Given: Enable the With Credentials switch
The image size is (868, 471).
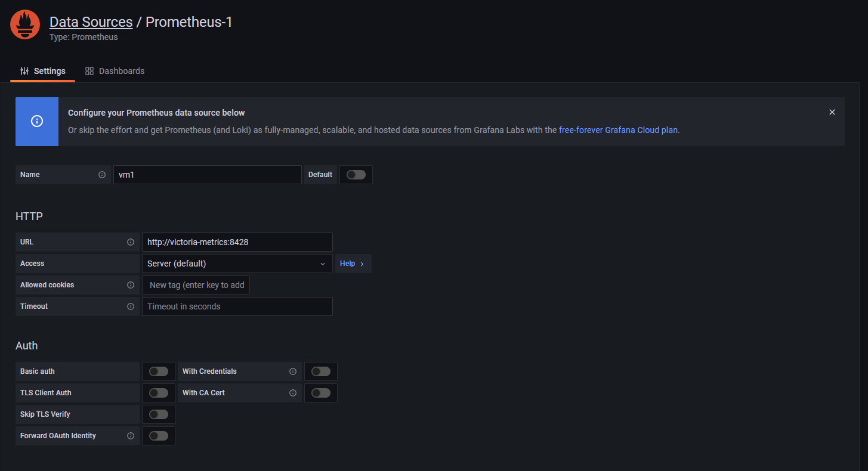Looking at the screenshot, I should (321, 371).
